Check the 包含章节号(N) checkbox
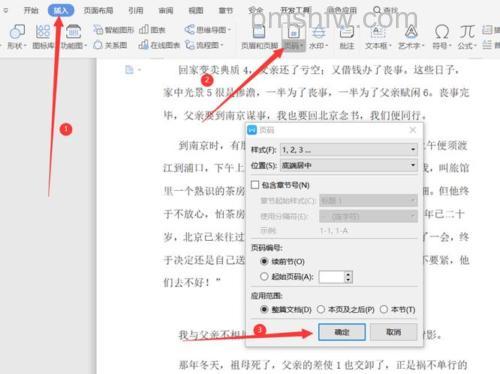The width and height of the screenshot is (500, 374). tap(255, 185)
